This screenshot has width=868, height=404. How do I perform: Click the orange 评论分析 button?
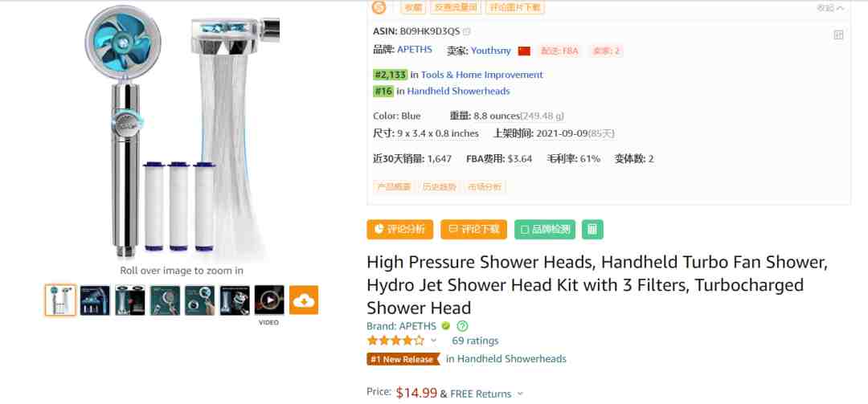(399, 229)
